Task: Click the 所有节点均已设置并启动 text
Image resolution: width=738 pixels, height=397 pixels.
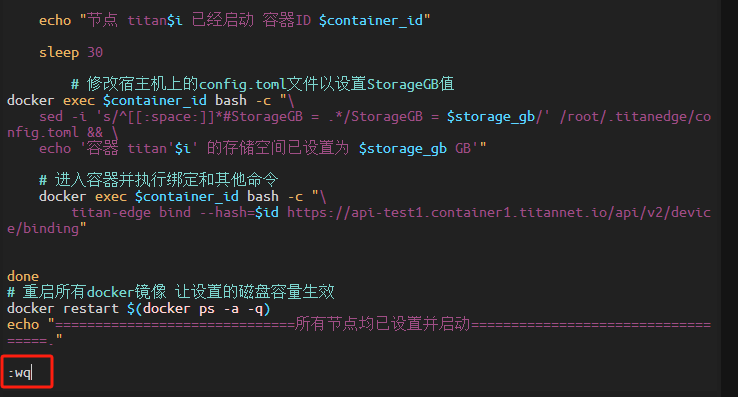Action: [383, 324]
